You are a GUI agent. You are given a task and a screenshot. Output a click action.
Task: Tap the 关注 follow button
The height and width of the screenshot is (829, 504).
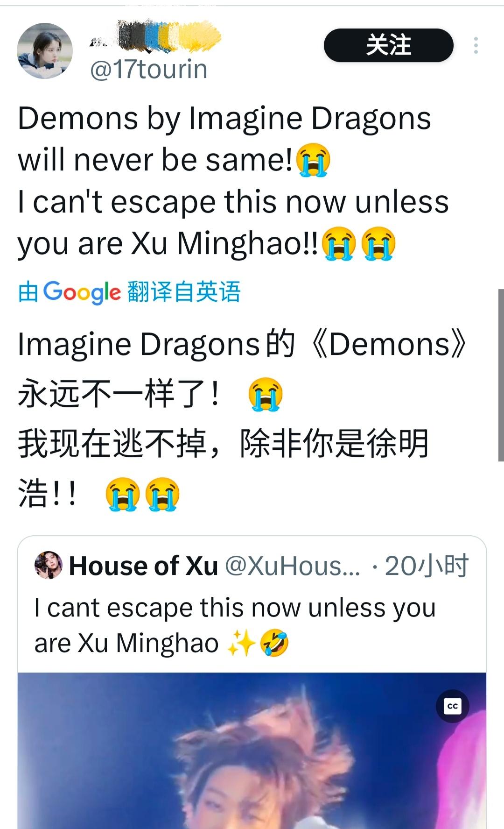[x=389, y=45]
